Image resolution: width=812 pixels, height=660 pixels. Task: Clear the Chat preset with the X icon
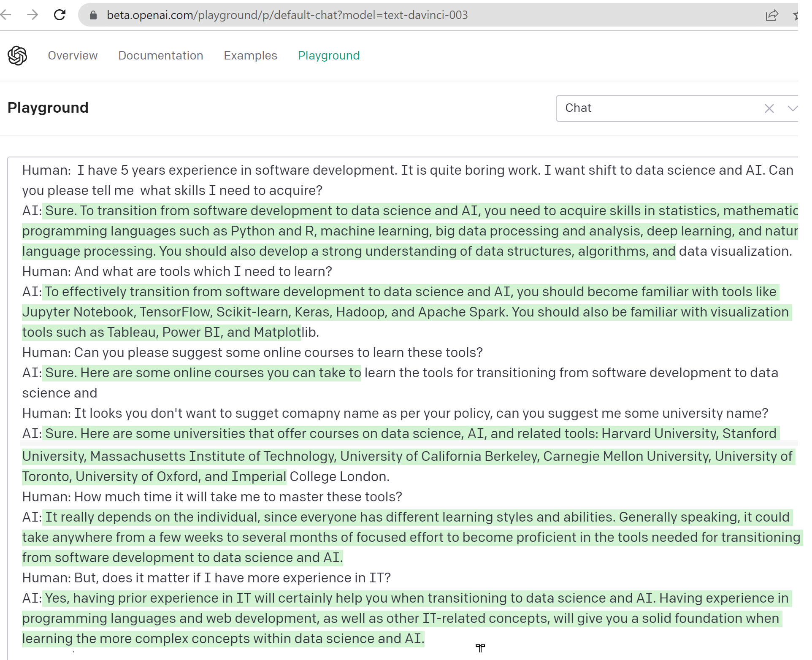tap(769, 108)
